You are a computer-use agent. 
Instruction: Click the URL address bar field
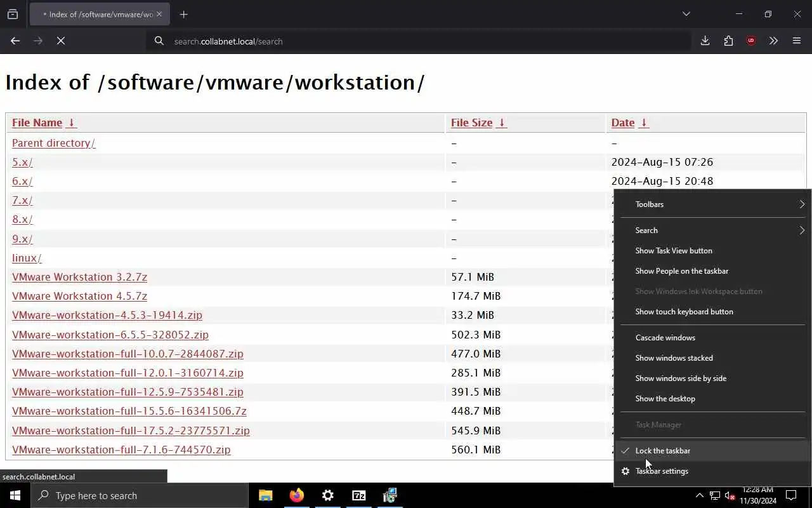tap(419, 41)
